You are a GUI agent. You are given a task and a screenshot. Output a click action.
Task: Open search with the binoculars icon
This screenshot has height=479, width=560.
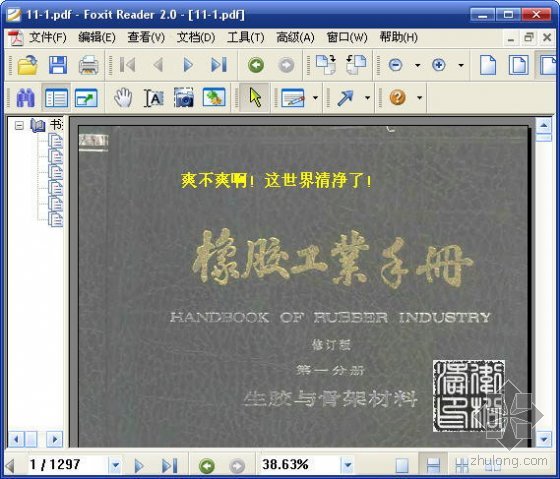coord(26,98)
